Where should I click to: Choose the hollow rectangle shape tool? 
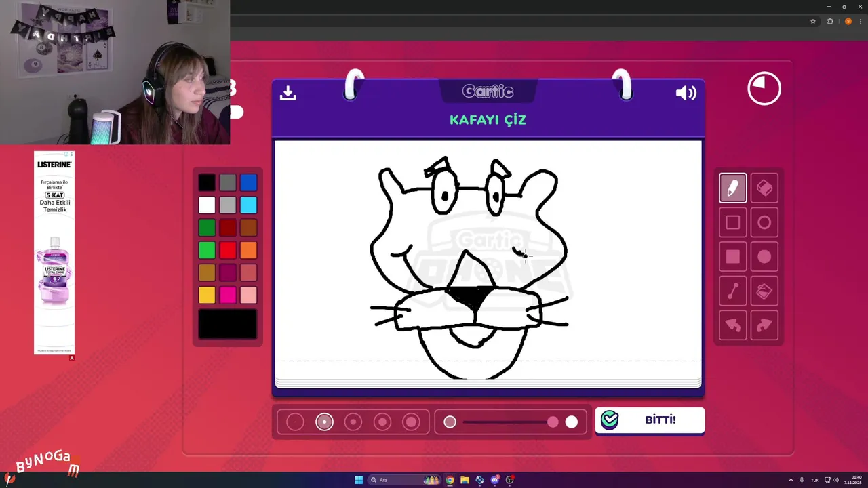point(732,222)
